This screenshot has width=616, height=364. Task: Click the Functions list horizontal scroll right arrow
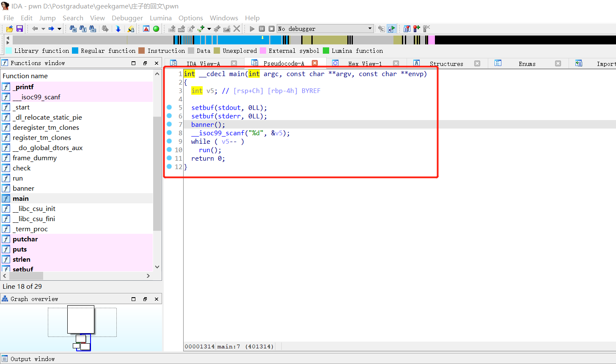click(148, 276)
